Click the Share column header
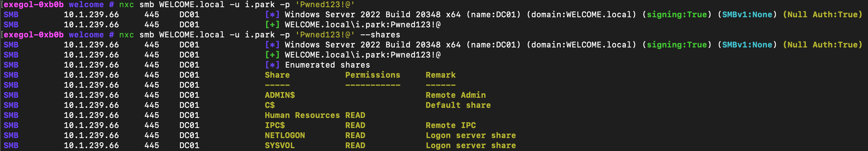The height and width of the screenshot is (151, 868). pos(277,75)
